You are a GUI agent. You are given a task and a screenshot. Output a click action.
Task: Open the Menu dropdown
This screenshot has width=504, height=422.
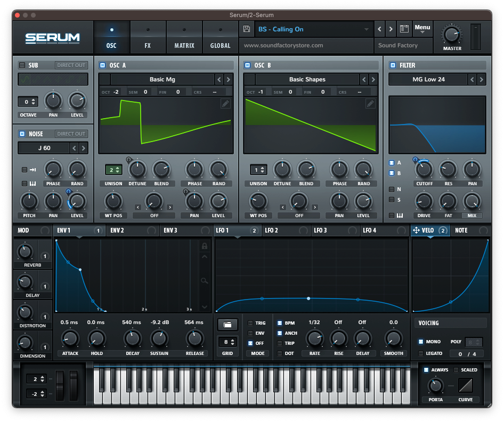422,29
